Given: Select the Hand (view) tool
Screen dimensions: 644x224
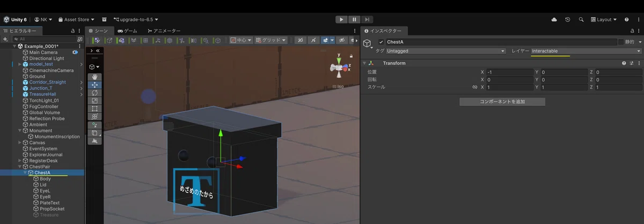Looking at the screenshot, I should tap(94, 77).
